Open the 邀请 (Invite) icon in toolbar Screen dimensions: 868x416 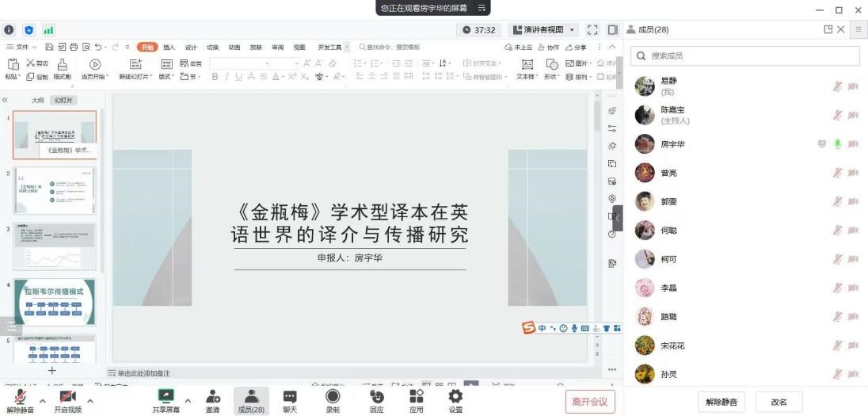(x=213, y=400)
